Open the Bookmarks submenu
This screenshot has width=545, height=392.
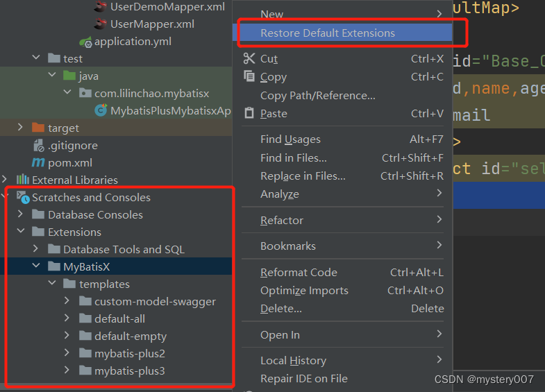coord(342,246)
